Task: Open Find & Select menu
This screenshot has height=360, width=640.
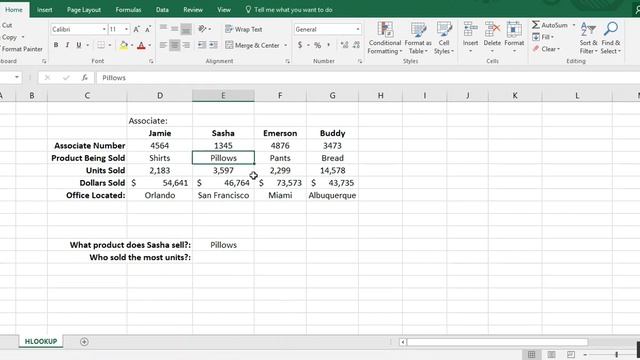Action: click(611, 38)
